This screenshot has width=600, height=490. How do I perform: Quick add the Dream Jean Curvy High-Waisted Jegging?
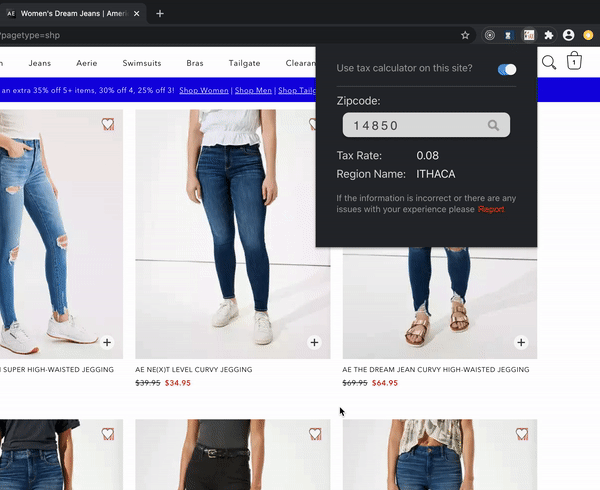coord(521,342)
